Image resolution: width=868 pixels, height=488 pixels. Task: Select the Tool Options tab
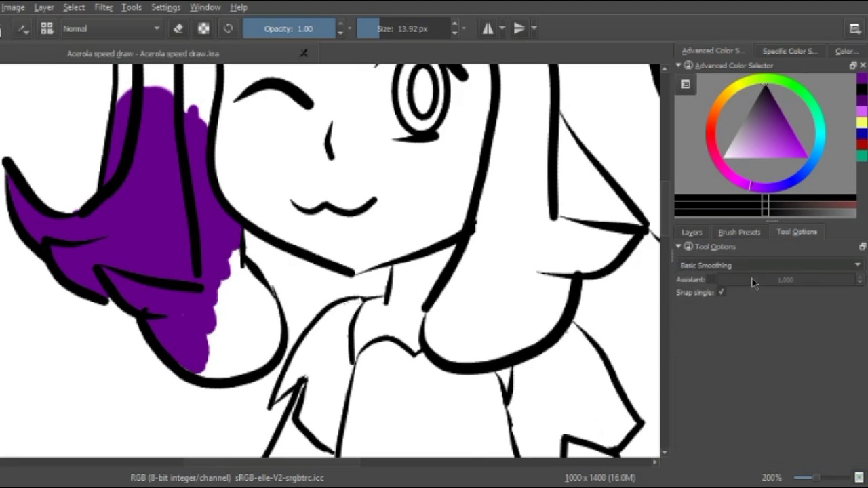[797, 232]
